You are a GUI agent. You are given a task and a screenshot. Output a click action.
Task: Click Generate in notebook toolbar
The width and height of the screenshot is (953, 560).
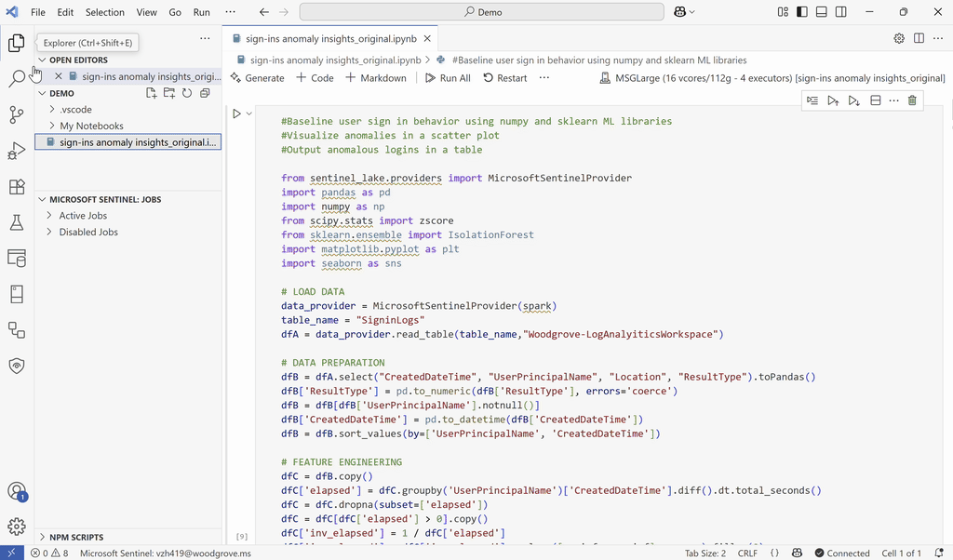(258, 78)
